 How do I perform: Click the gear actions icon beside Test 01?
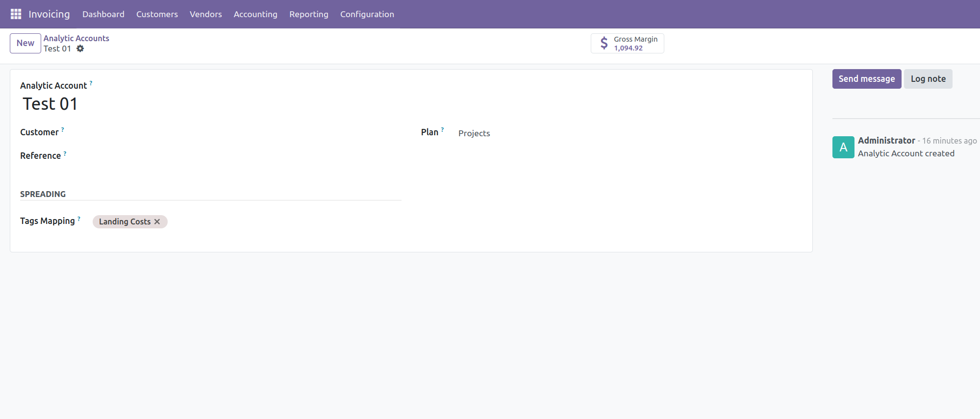(x=80, y=49)
